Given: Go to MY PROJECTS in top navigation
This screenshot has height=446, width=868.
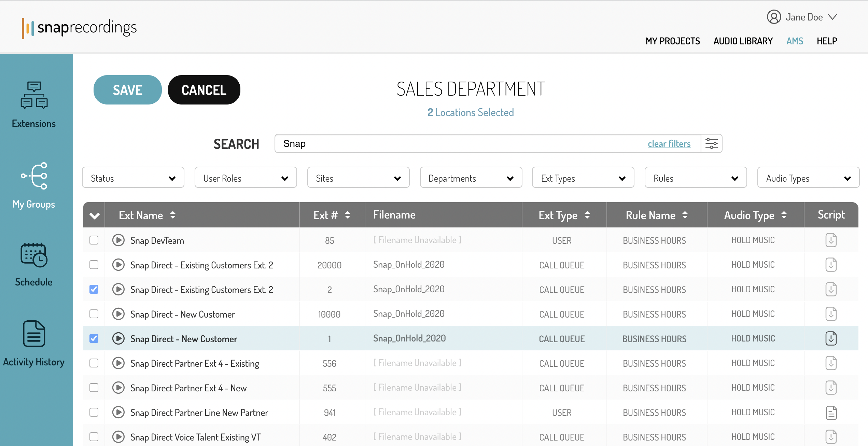Looking at the screenshot, I should [672, 41].
